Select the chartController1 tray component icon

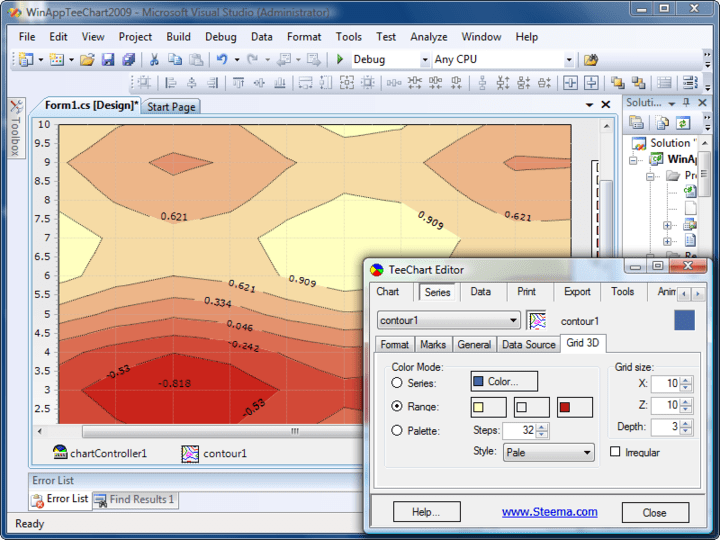(60, 453)
